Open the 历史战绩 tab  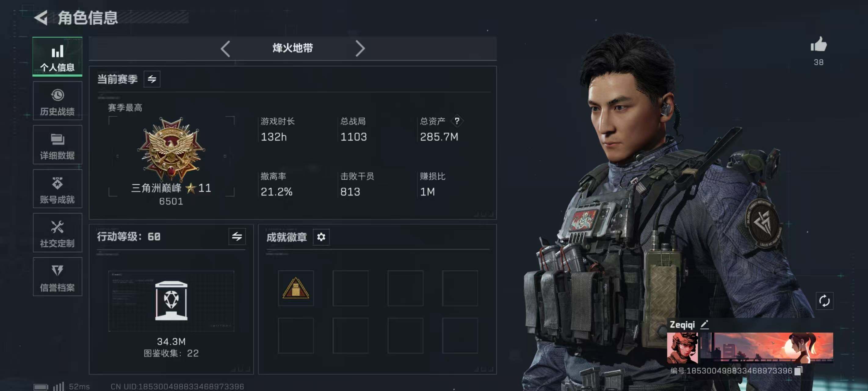[x=57, y=101]
